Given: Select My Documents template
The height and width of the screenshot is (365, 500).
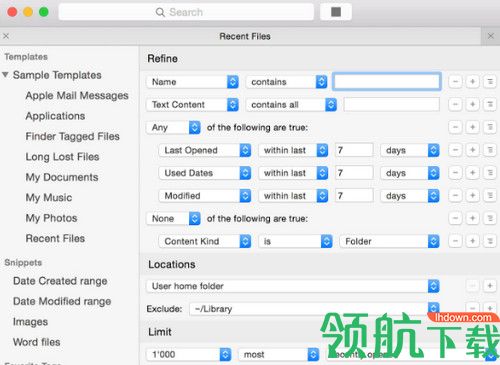Looking at the screenshot, I should pos(62,177).
